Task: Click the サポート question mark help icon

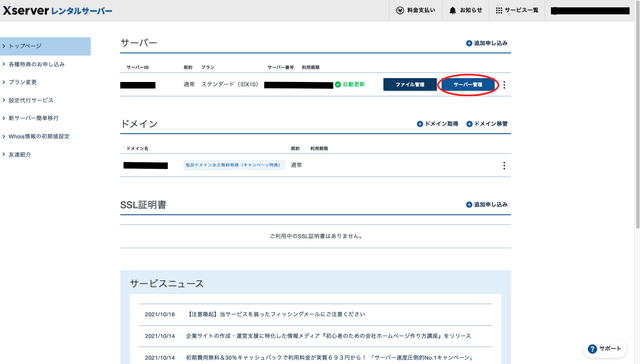Action: 592,349
